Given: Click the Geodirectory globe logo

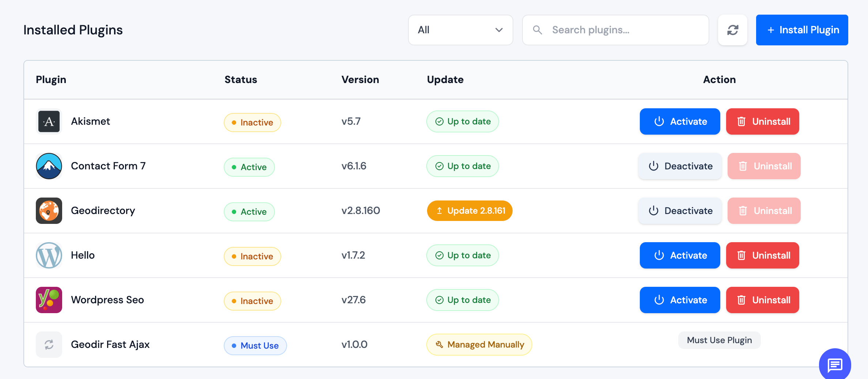Looking at the screenshot, I should tap(49, 211).
